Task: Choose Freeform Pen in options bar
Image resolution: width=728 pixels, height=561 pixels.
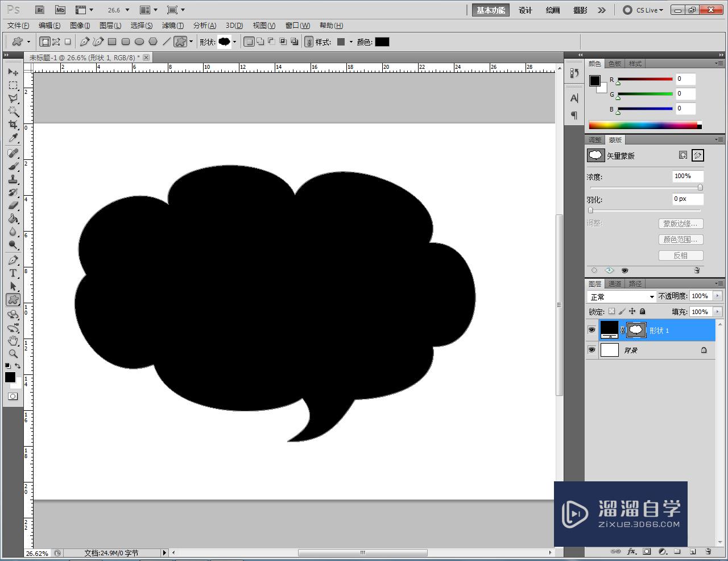Action: click(x=98, y=42)
